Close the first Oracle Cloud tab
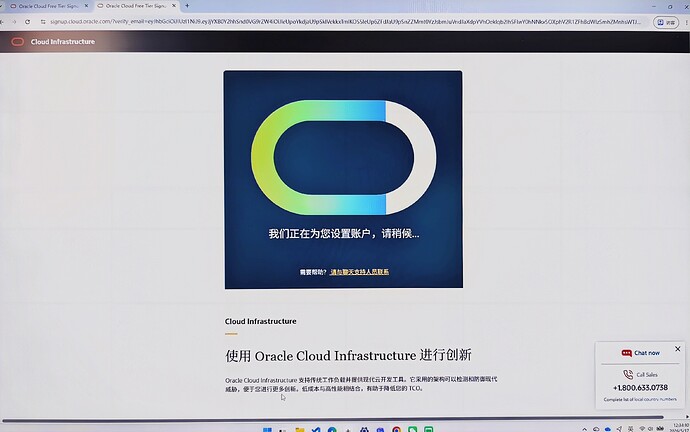The height and width of the screenshot is (432, 690). 86,6
